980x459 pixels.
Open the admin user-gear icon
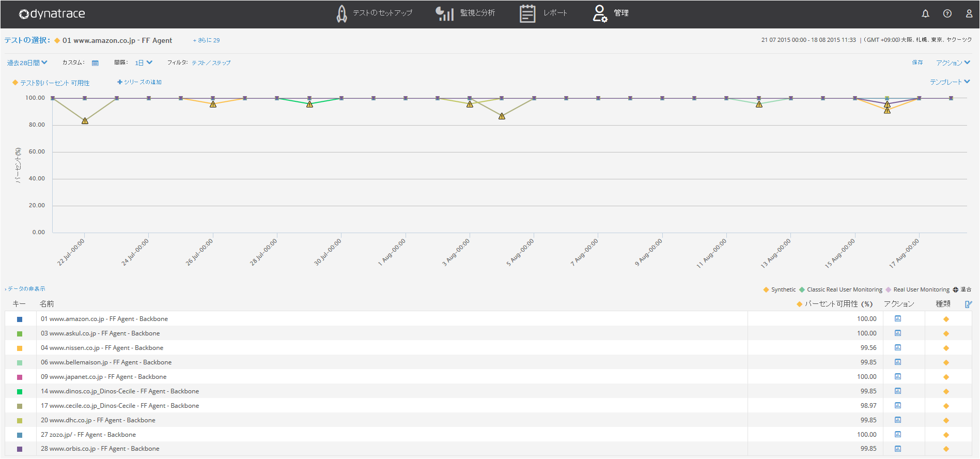tap(600, 13)
